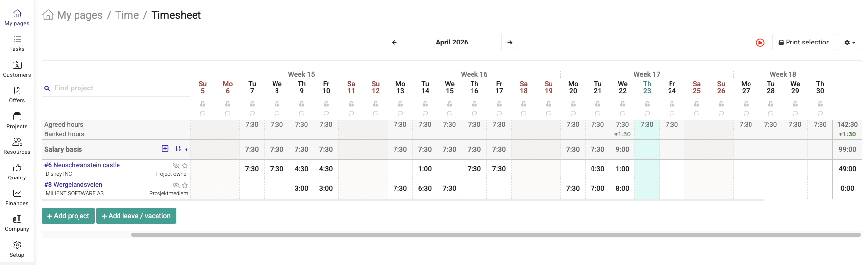The width and height of the screenshot is (868, 265).
Task: Start the red timer record button
Action: [760, 43]
